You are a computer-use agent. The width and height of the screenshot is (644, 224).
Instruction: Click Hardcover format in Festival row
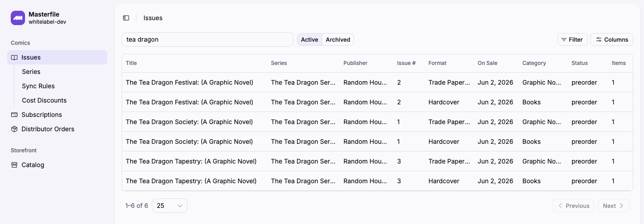point(444,102)
